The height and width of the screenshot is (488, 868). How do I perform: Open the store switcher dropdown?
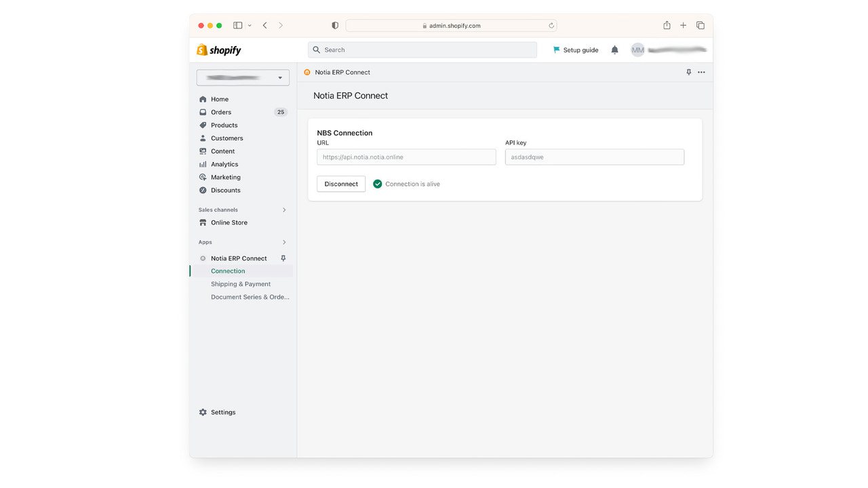pyautogui.click(x=243, y=77)
